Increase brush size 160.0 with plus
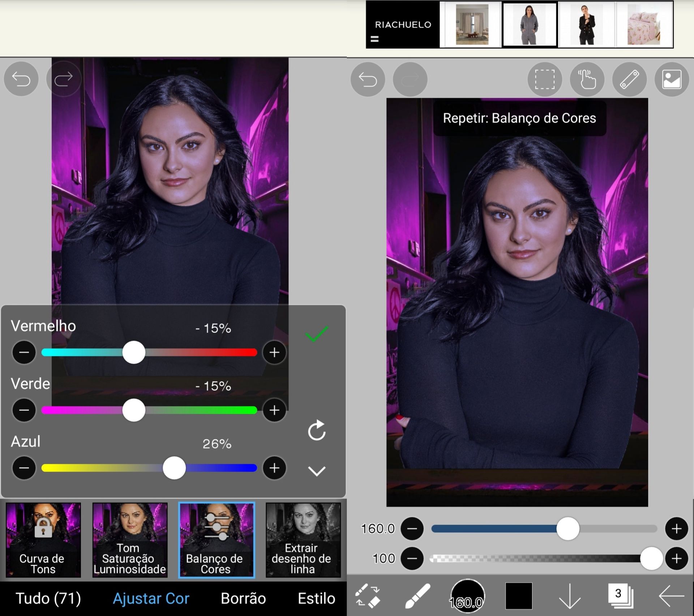This screenshot has height=616, width=694. click(x=676, y=529)
